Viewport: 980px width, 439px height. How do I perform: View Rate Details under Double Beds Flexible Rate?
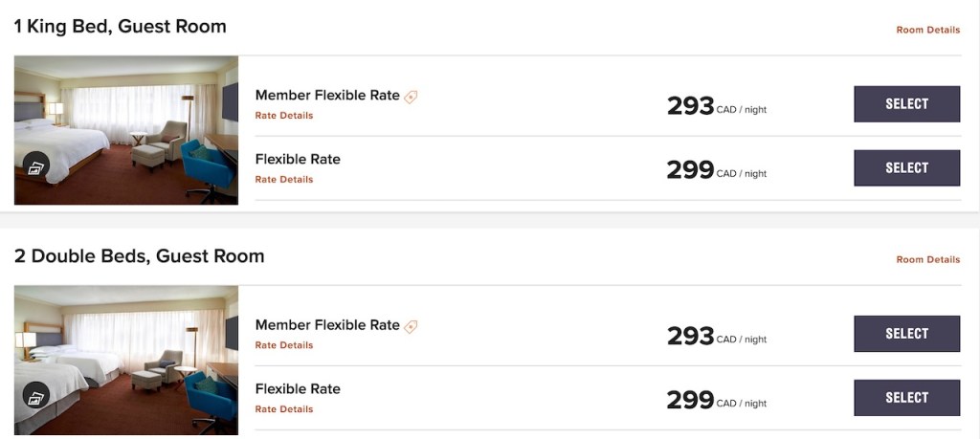coord(284,409)
